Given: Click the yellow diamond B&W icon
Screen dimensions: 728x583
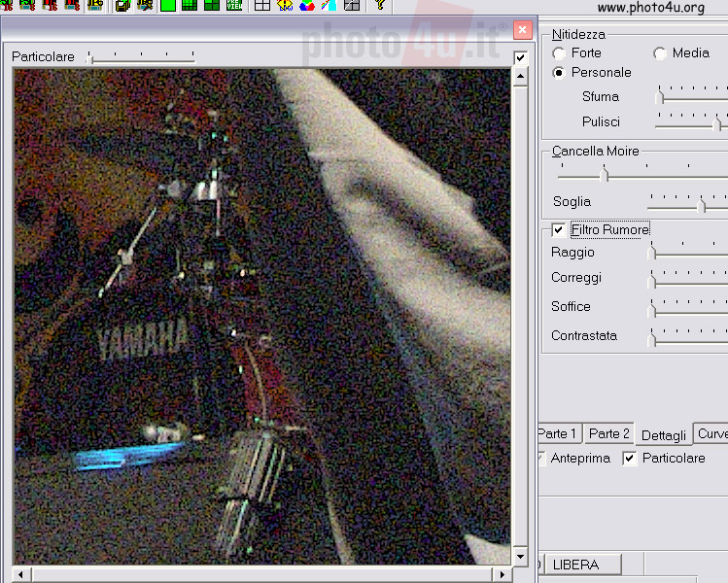Looking at the screenshot, I should tap(285, 5).
